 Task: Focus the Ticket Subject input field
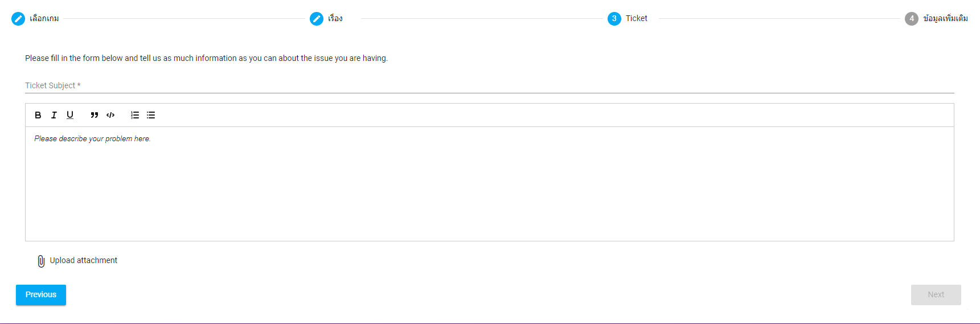point(490,85)
